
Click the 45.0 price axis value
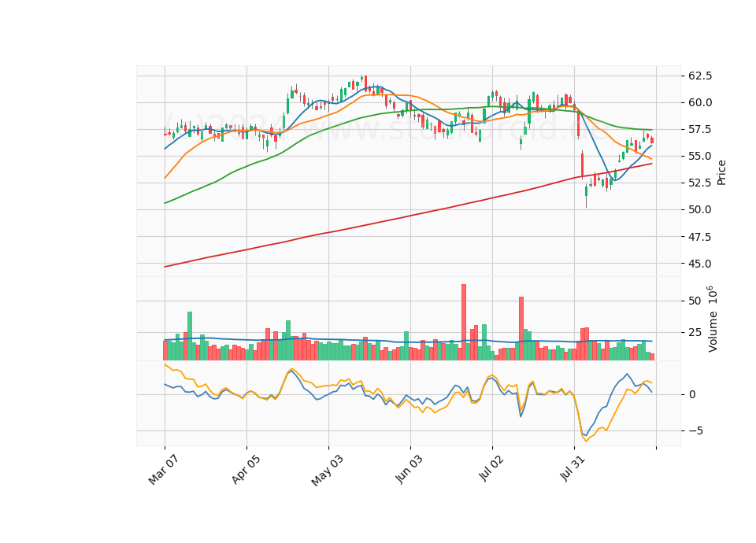(700, 264)
